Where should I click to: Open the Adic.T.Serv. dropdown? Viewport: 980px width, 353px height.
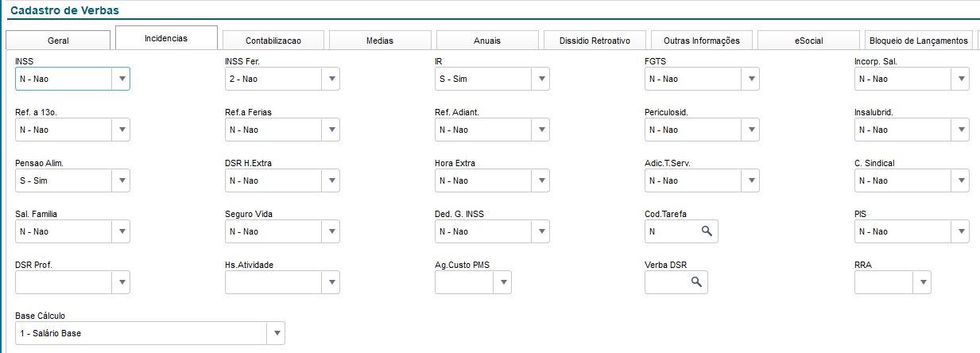coord(750,180)
